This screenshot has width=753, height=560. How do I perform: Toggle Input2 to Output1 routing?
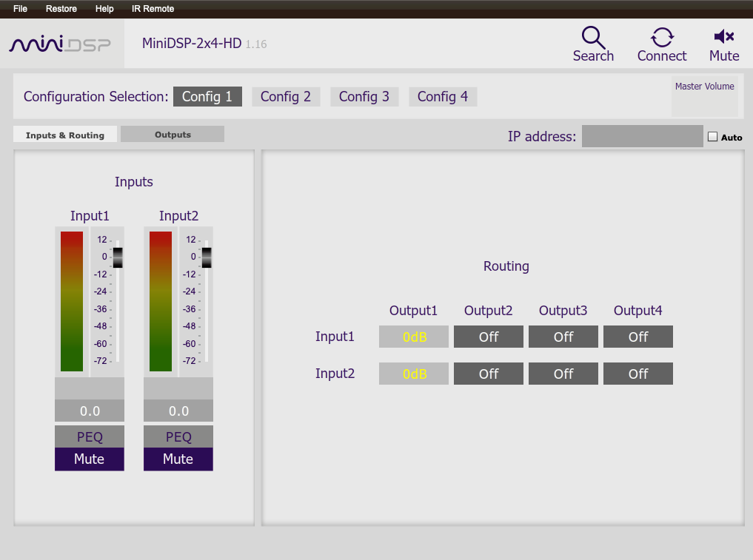point(414,374)
